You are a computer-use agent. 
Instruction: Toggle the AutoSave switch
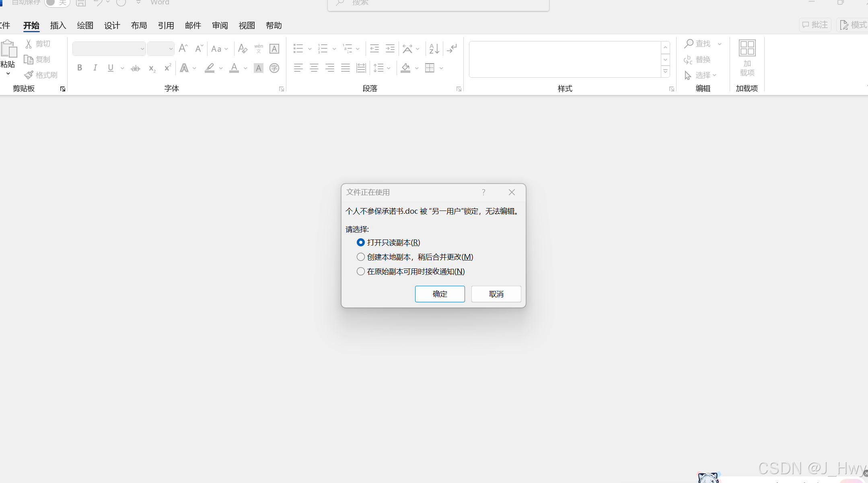tap(57, 2)
